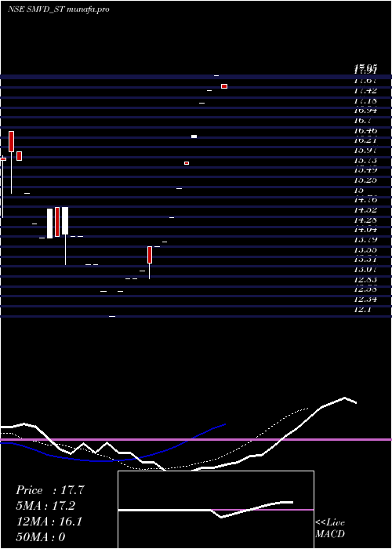Click the small red candle near 15.73 mid-chart
392x549 pixels.
coord(187,163)
